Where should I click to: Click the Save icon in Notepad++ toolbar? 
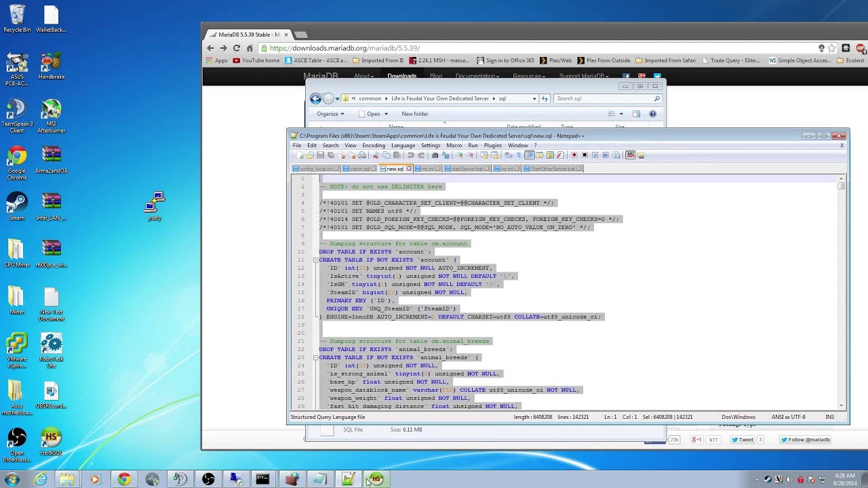(320, 155)
